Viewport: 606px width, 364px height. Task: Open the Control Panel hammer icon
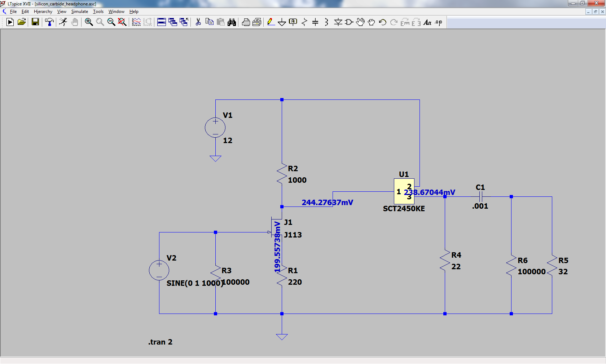click(x=49, y=22)
